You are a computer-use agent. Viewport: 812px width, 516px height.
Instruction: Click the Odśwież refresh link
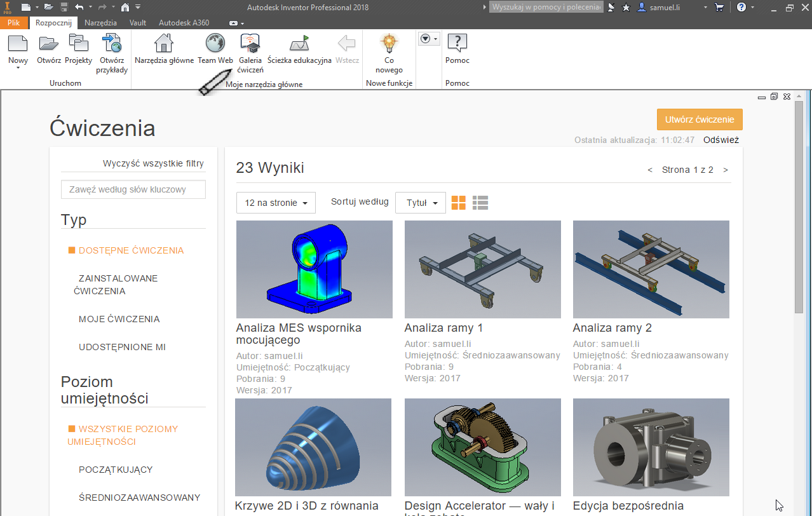[721, 140]
